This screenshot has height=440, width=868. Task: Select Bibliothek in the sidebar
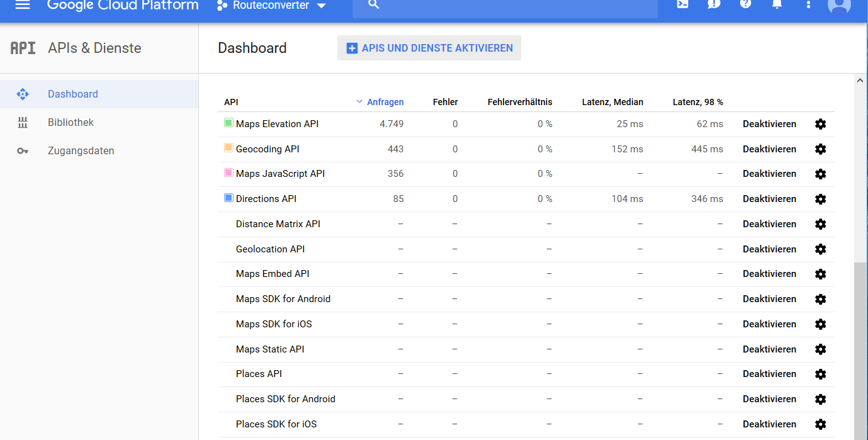click(70, 123)
